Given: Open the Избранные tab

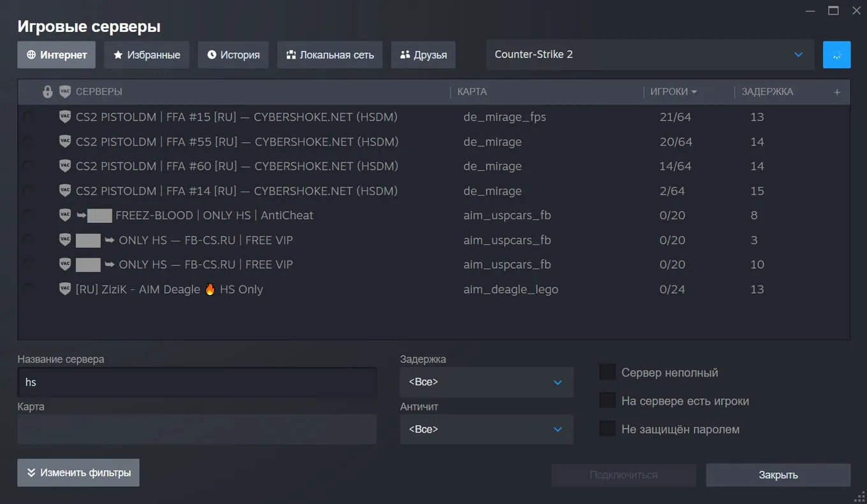Looking at the screenshot, I should (147, 55).
